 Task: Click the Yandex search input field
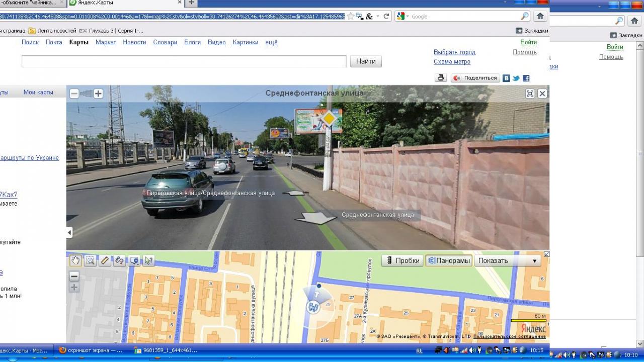coord(184,61)
